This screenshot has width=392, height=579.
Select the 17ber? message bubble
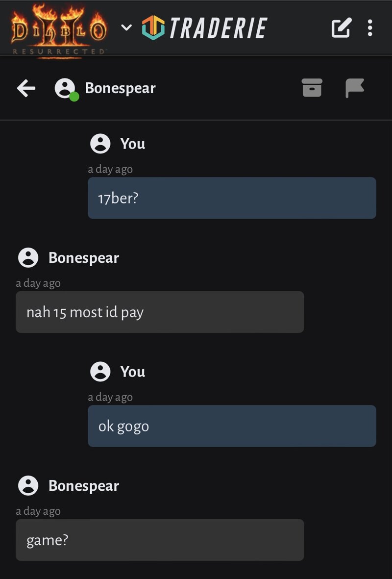[x=232, y=198]
